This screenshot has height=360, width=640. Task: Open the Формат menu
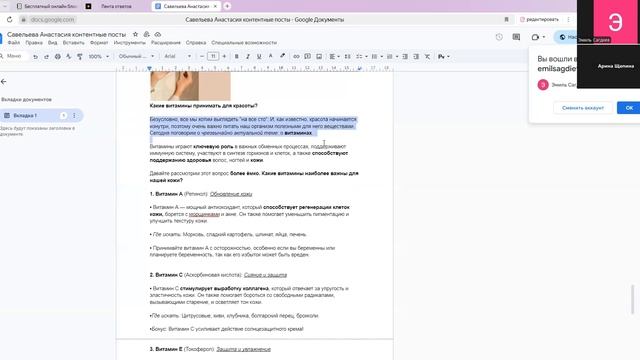tap(99, 42)
